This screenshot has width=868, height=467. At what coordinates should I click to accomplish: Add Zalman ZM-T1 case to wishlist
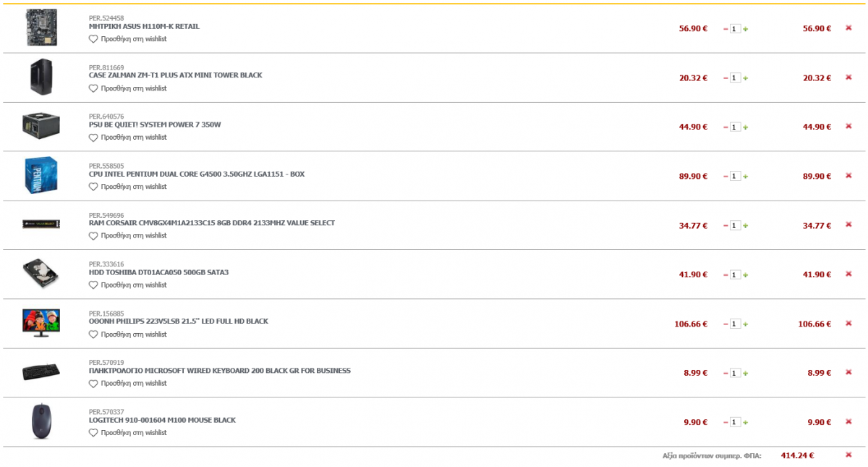click(x=127, y=88)
